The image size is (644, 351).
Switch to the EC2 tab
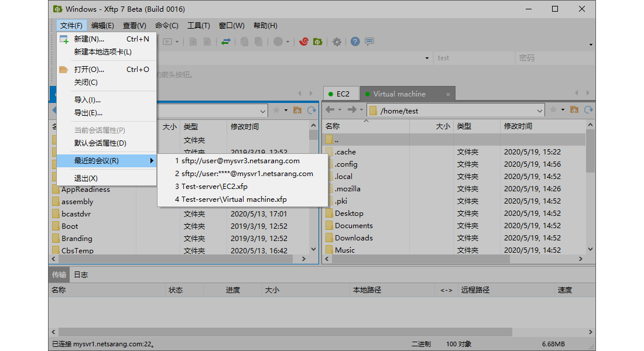[x=341, y=94]
